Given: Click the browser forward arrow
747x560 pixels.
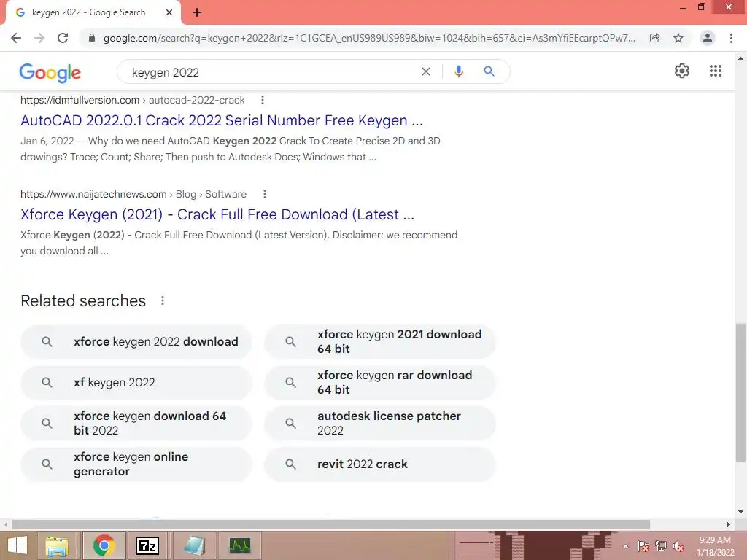Looking at the screenshot, I should point(39,38).
